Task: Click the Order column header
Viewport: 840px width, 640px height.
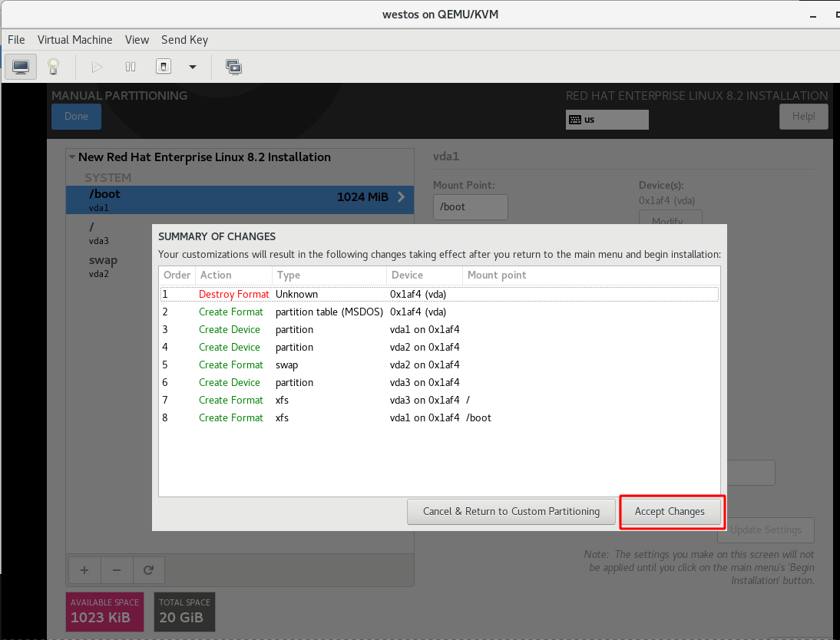Action: click(x=177, y=275)
